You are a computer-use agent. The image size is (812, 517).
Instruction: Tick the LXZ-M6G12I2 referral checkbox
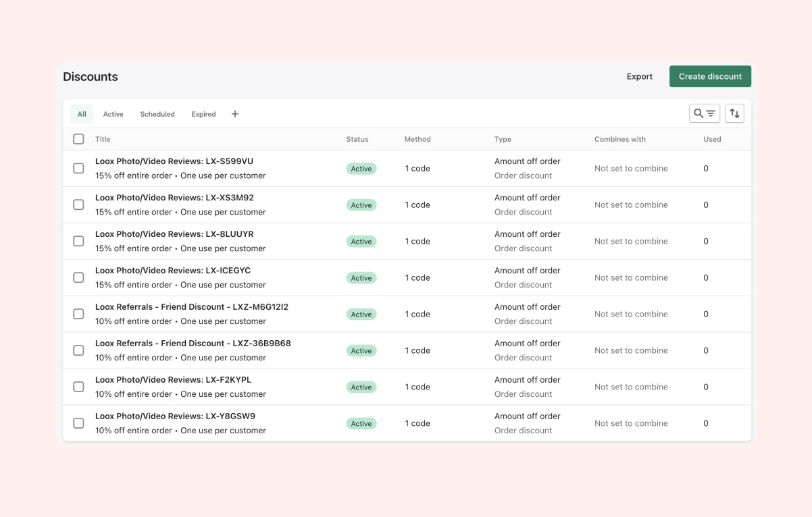(x=78, y=314)
